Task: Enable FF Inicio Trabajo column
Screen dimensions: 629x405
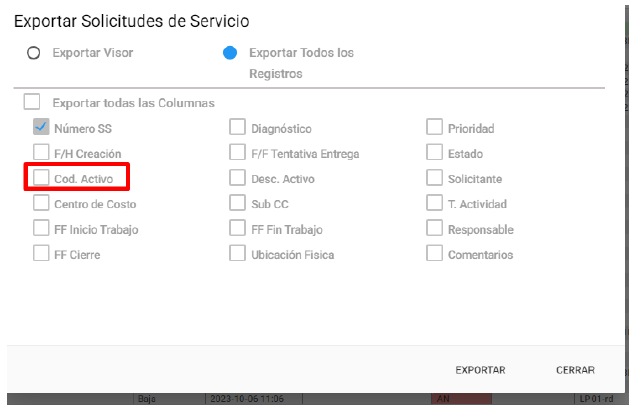Action: pos(41,228)
